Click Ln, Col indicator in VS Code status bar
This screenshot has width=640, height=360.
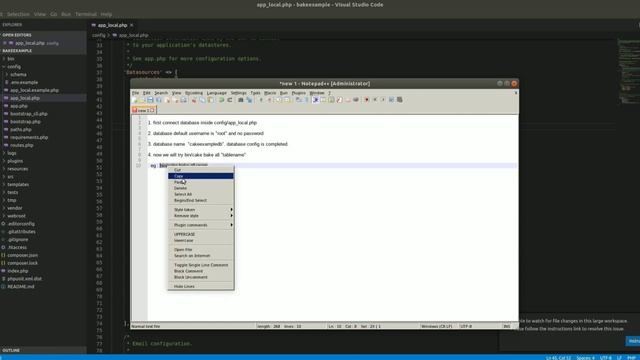point(558,358)
